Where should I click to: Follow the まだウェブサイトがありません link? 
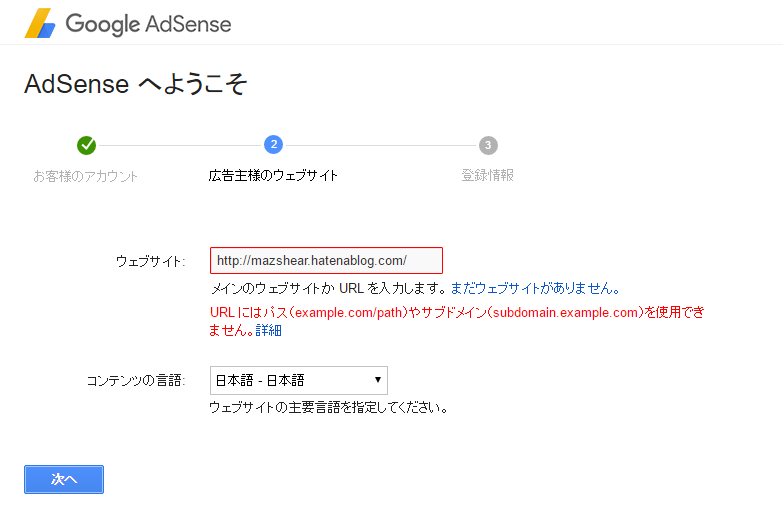[535, 288]
